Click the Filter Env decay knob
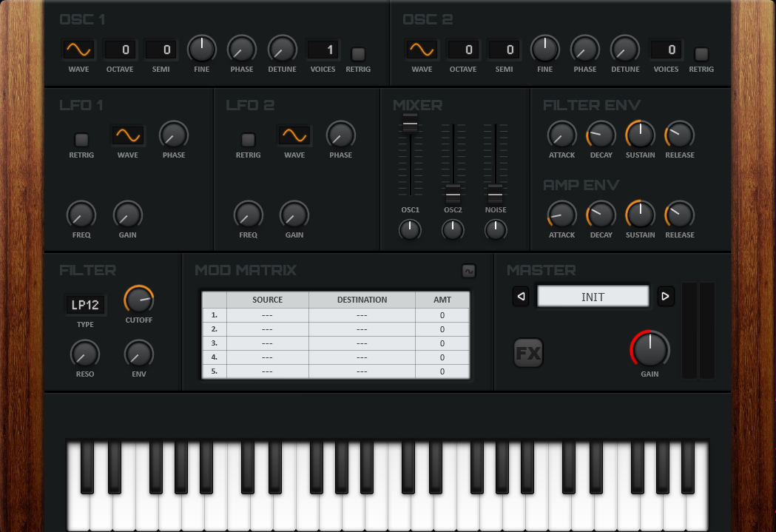The image size is (776, 532). (601, 135)
